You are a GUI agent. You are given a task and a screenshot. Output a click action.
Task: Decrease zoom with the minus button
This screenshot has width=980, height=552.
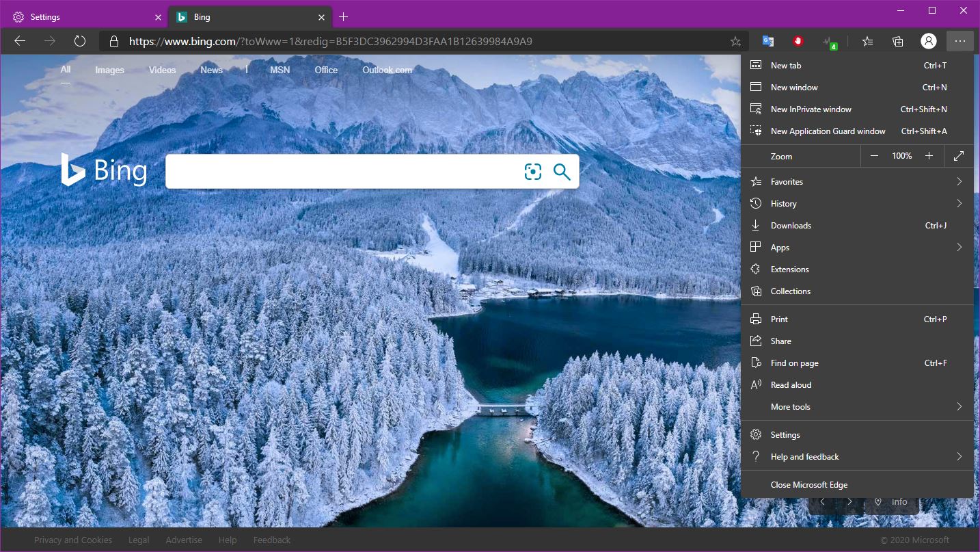pyautogui.click(x=874, y=156)
